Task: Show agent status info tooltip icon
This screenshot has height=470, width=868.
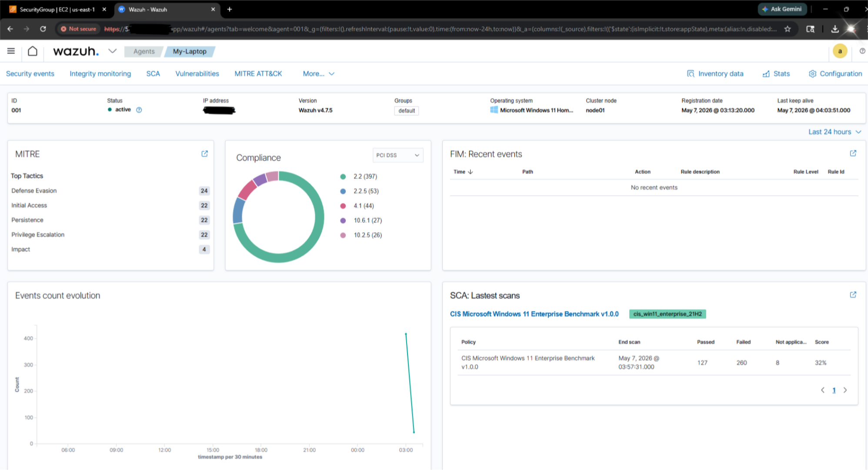Action: [x=139, y=110]
